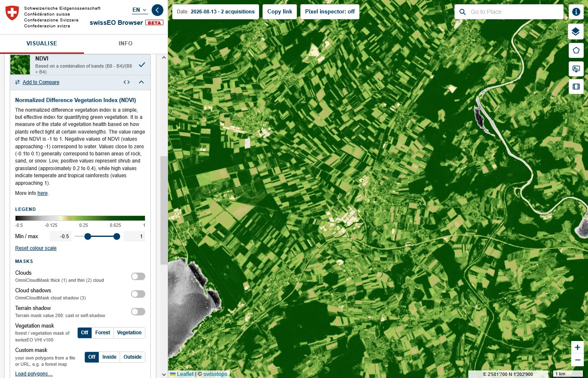Open the More info 'here' link
The width and height of the screenshot is (588, 378).
click(42, 193)
